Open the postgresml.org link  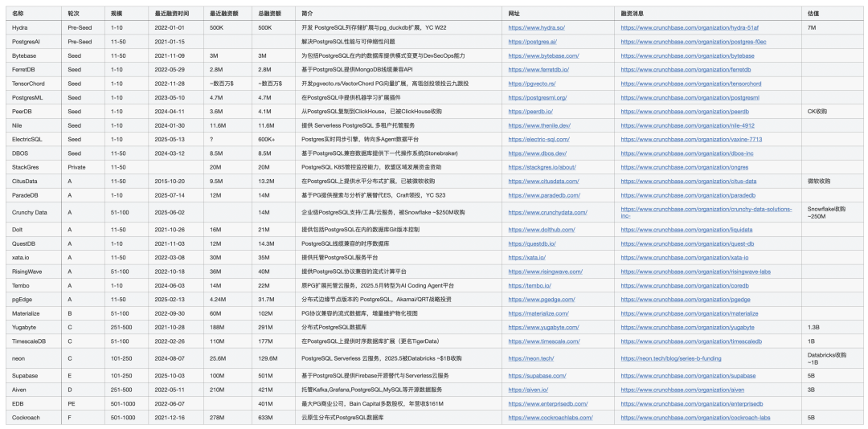coord(537,97)
